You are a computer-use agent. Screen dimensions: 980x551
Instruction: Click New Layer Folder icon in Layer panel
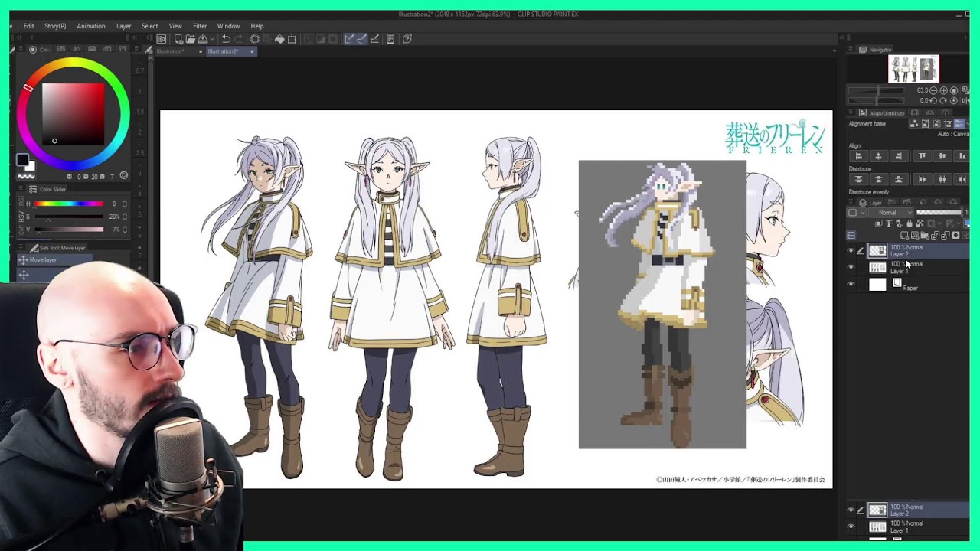click(x=925, y=235)
